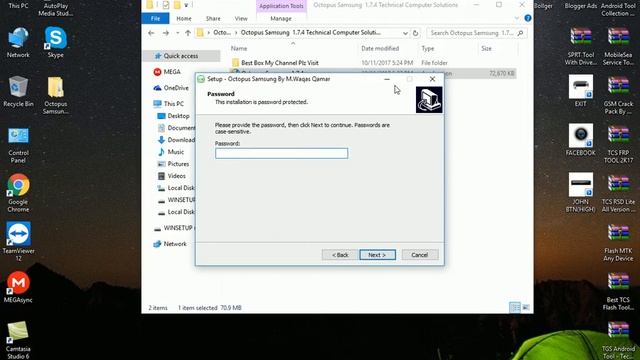Switch Explorer to large icons view
The image size is (640, 360).
tap(526, 307)
